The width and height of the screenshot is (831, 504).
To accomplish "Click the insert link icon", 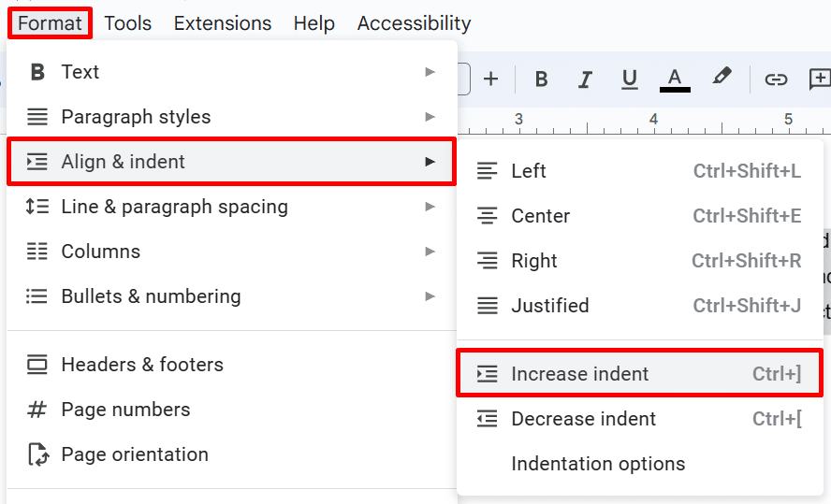I will click(776, 79).
